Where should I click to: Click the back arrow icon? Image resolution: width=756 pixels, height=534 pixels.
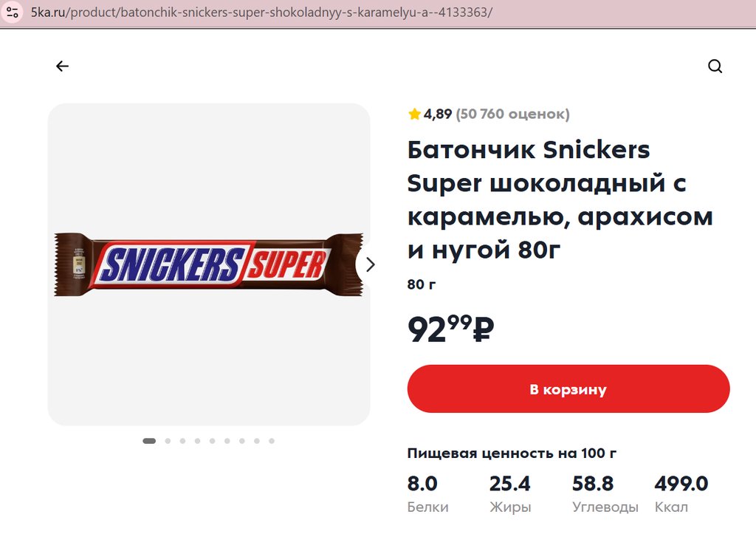62,66
